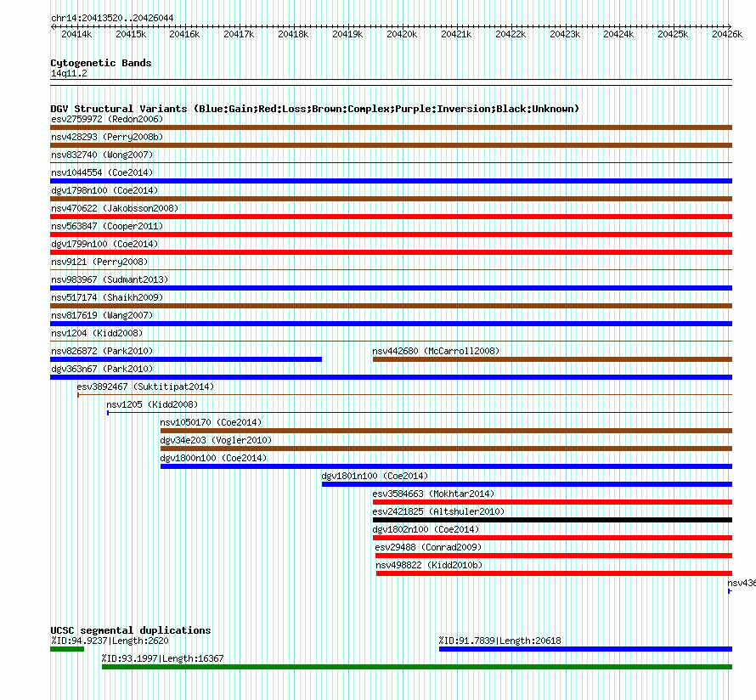Open the dgv363n67 (Park2010) variant label
This screenshot has width=756, height=700.
point(102,369)
